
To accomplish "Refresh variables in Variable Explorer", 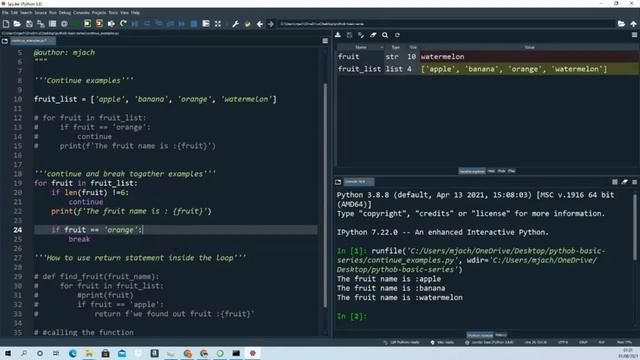I will click(397, 35).
